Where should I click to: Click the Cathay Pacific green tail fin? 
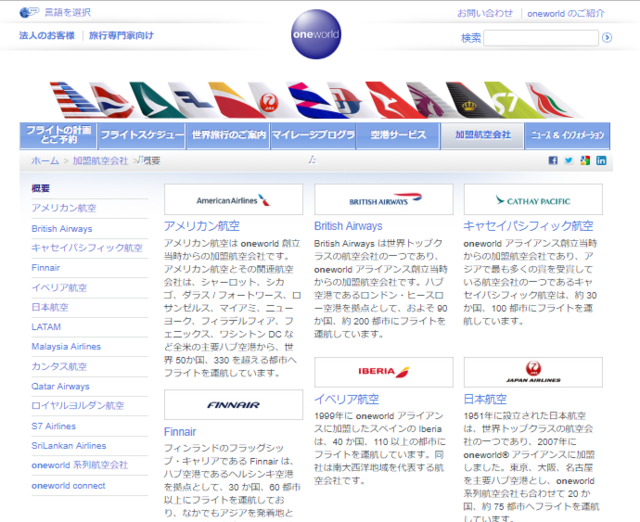[x=155, y=100]
